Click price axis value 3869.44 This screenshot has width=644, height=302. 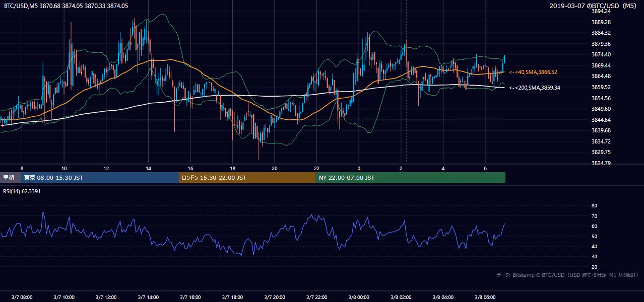click(x=601, y=65)
